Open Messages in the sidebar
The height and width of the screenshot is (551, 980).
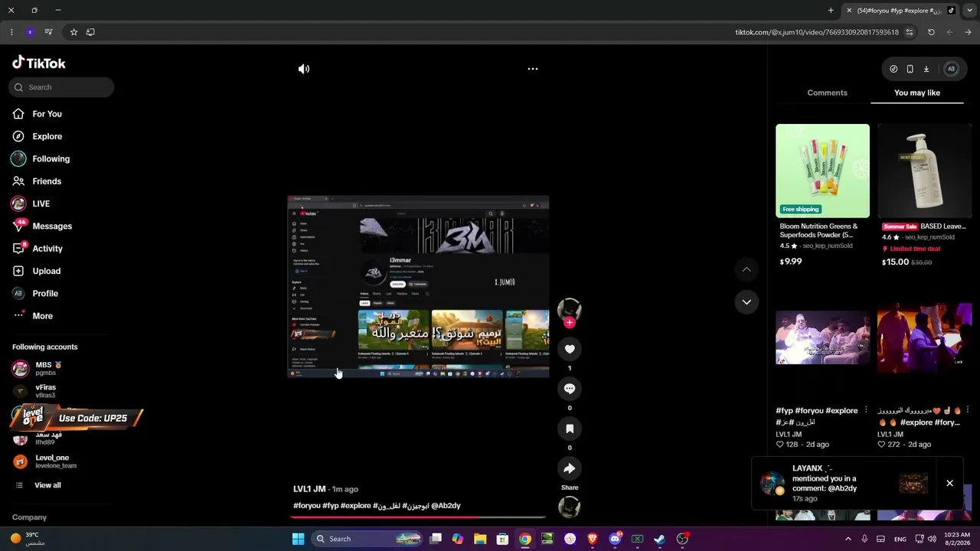coord(42,227)
